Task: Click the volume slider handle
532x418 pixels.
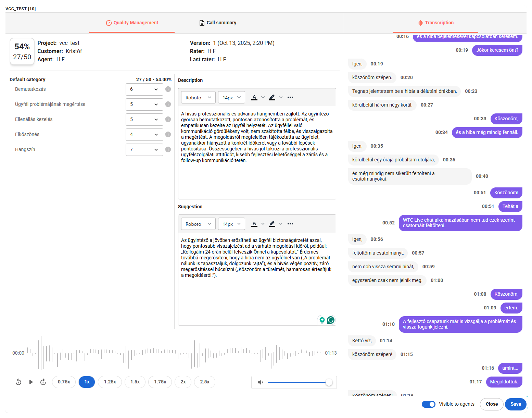Action: [329, 382]
